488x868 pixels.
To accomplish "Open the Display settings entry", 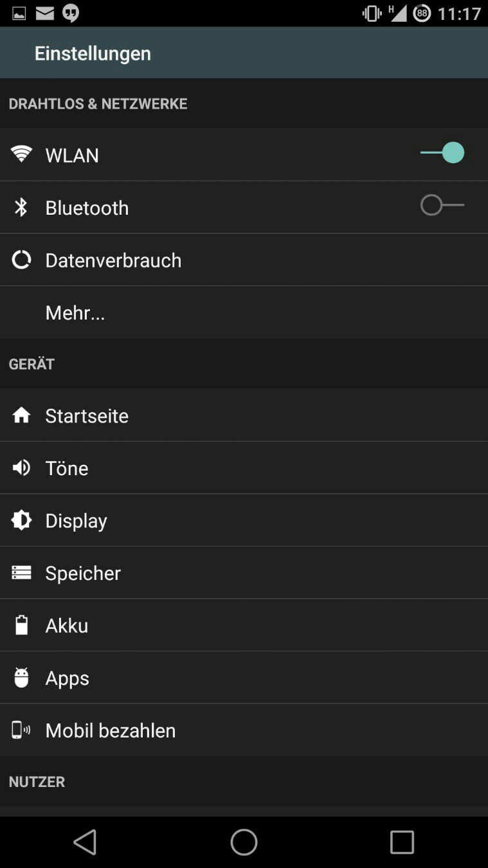I will [76, 521].
